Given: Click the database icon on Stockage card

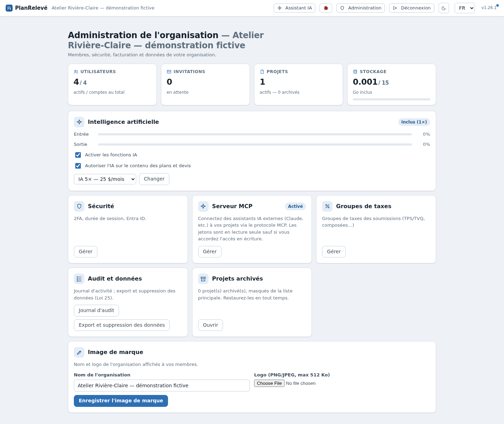Looking at the screenshot, I should (355, 72).
